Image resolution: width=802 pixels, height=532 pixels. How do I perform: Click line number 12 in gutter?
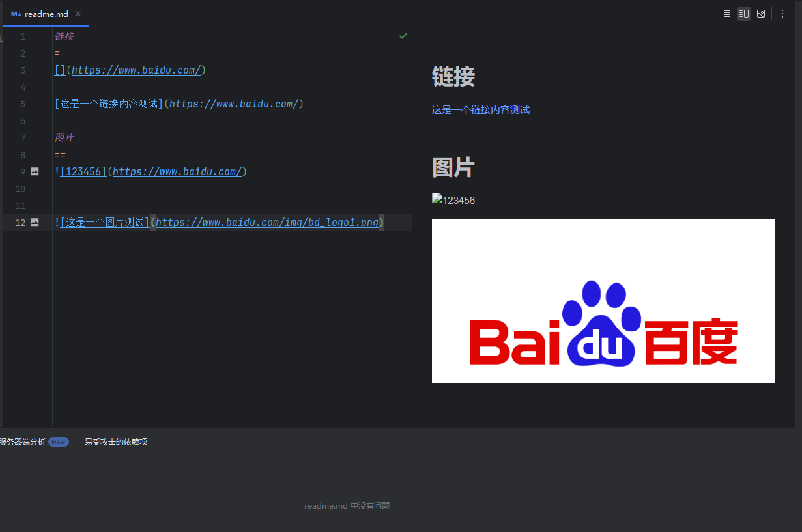20,223
